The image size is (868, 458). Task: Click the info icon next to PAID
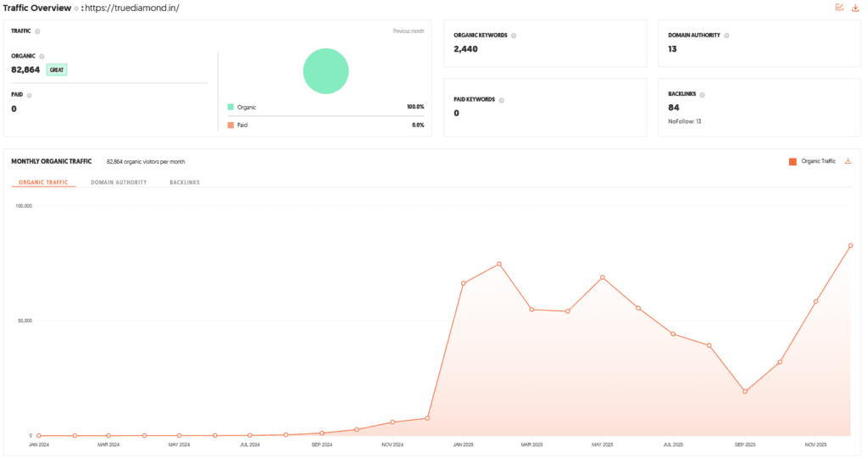click(30, 95)
